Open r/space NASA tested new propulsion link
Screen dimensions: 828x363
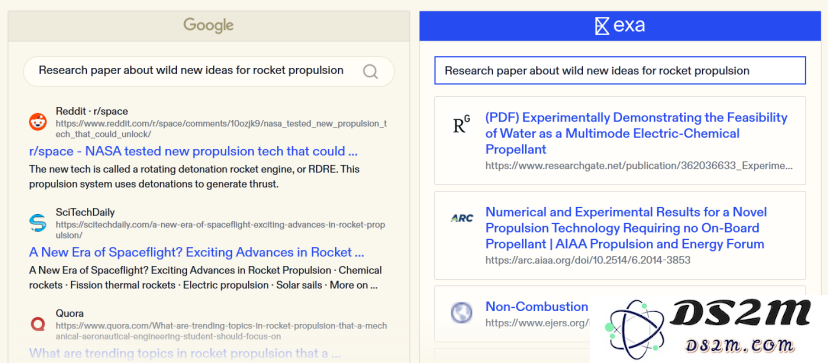tap(194, 152)
